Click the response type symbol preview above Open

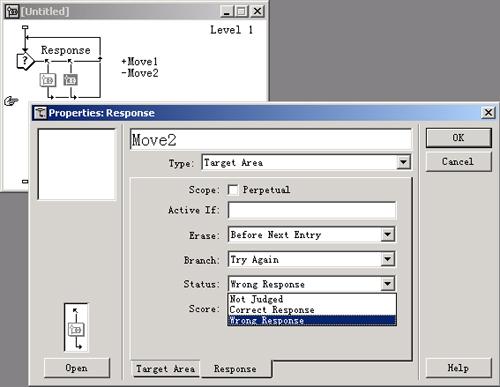click(76, 328)
